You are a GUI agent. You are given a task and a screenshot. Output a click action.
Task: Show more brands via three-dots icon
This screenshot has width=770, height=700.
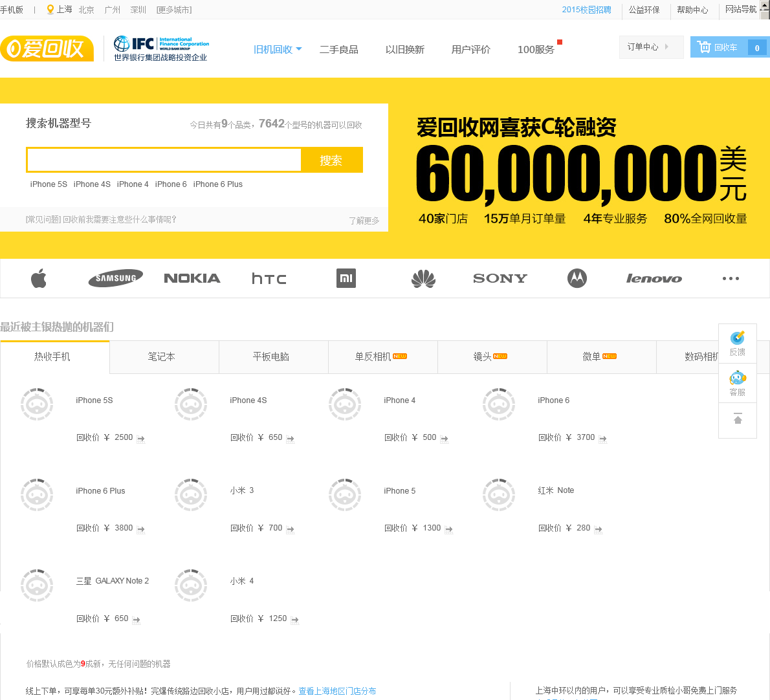click(x=731, y=278)
